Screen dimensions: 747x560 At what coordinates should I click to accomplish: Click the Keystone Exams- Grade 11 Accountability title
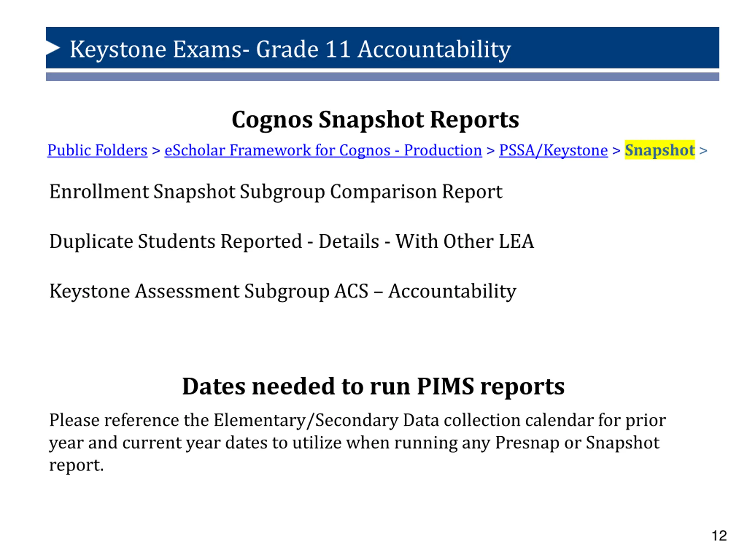coord(290,49)
